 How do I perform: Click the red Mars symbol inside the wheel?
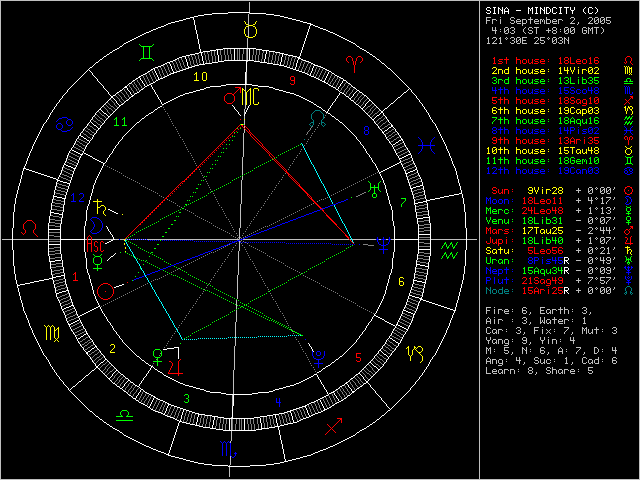coord(232,96)
